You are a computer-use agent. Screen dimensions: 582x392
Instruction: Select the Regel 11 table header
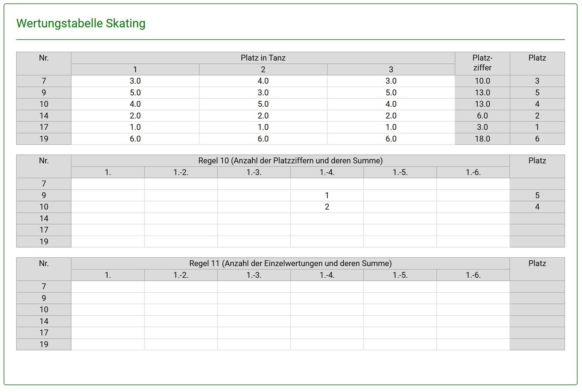pos(290,264)
